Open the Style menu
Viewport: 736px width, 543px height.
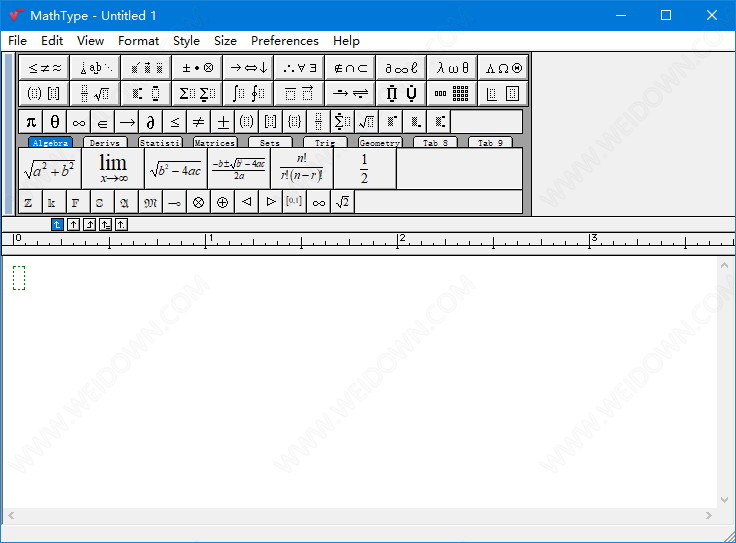(x=186, y=41)
